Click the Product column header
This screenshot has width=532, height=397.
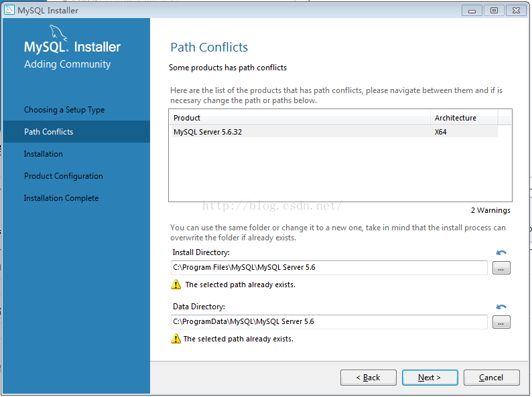300,118
